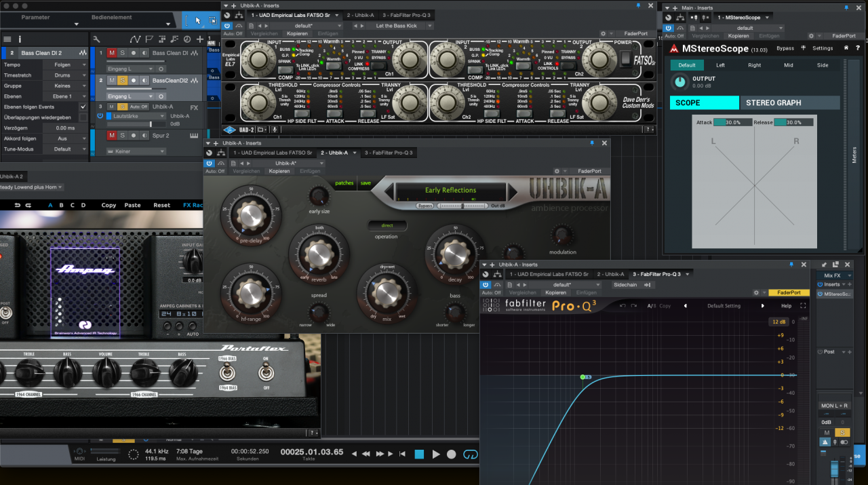This screenshot has width=868, height=485.
Task: Switch to STEREO GRAPH tab in MStereoScope
Action: [x=789, y=103]
